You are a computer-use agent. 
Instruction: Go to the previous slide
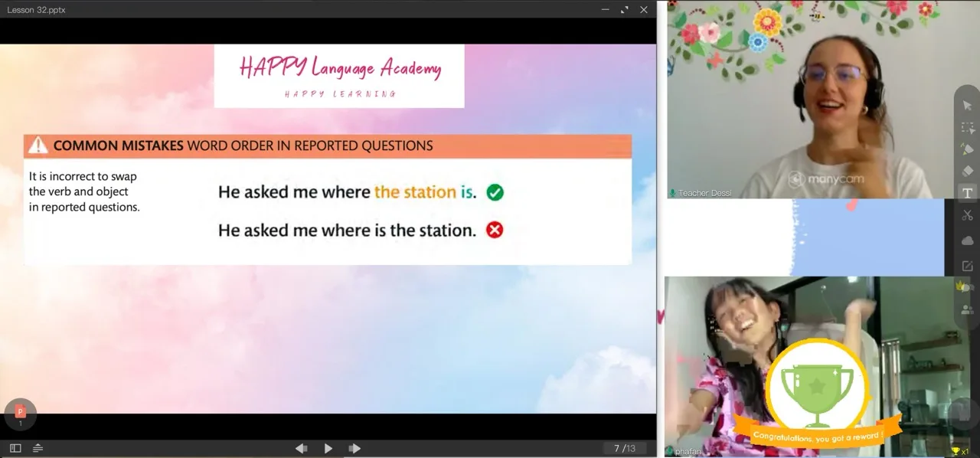[x=302, y=448]
